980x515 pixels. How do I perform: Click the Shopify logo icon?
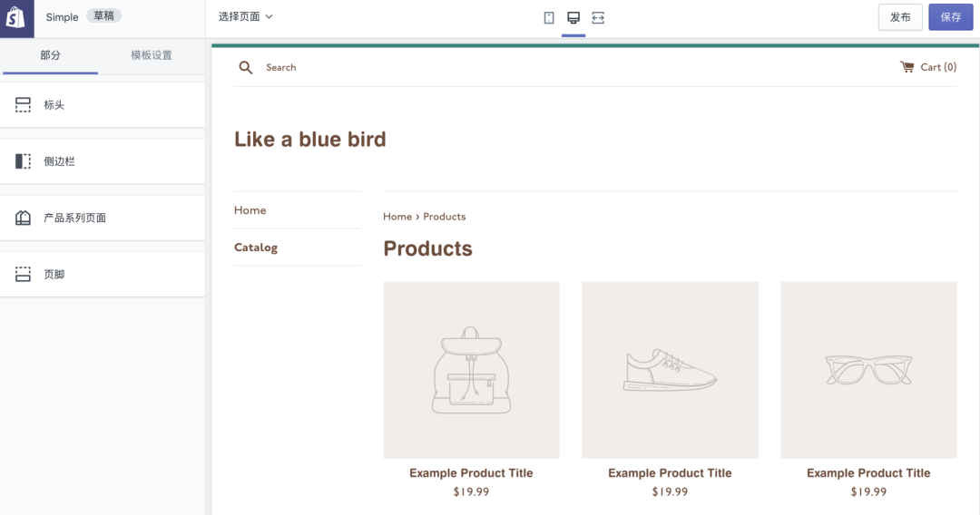pyautogui.click(x=16, y=18)
